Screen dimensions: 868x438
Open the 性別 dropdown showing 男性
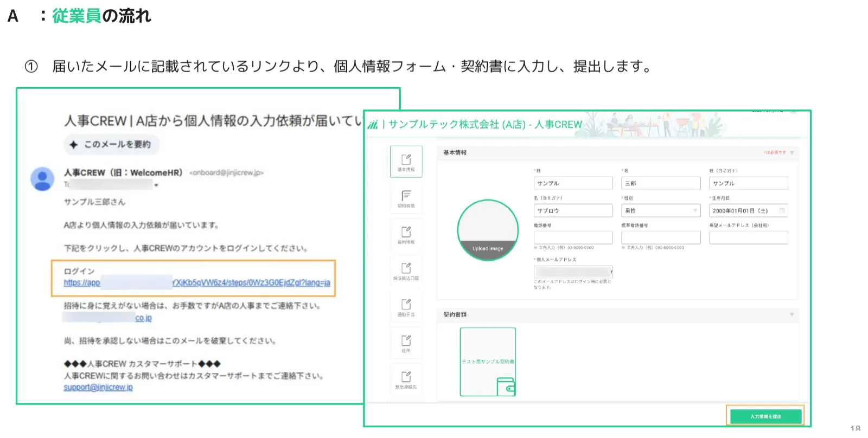pyautogui.click(x=661, y=210)
